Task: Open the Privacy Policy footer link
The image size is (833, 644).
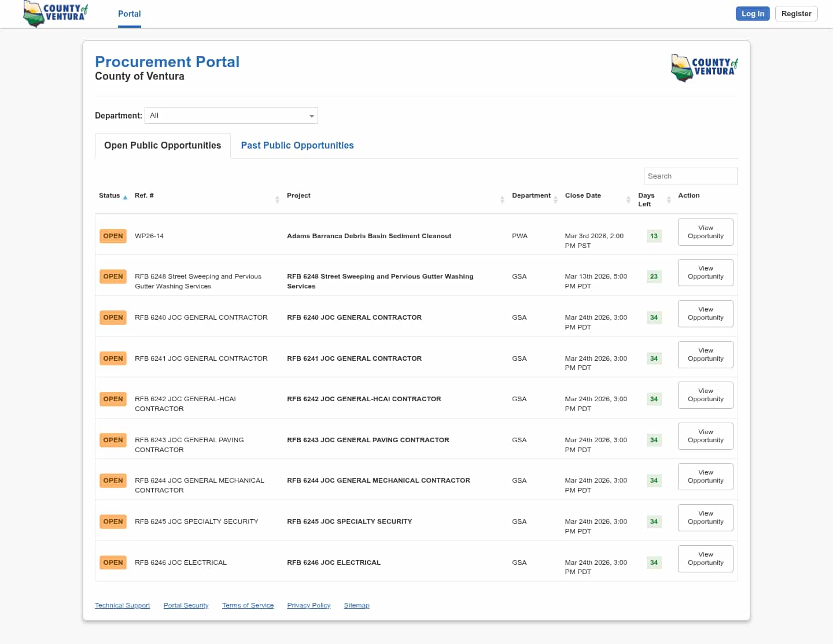Action: [x=308, y=606]
